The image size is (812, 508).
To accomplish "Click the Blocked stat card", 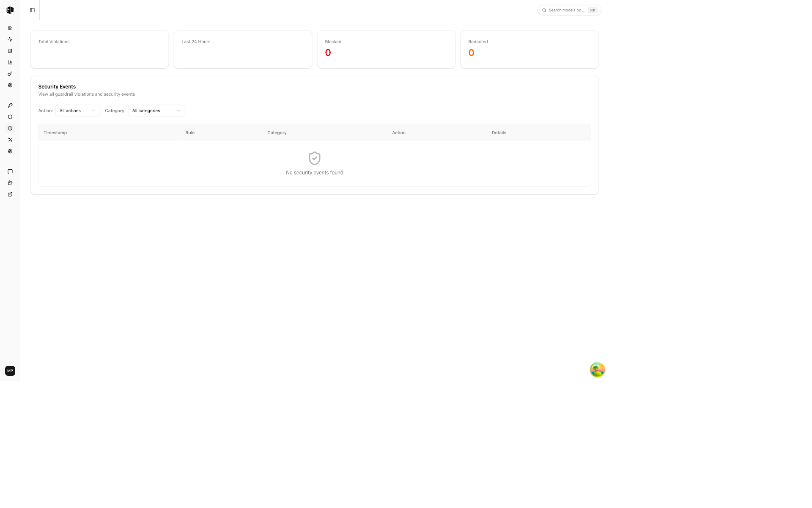I will click(386, 49).
